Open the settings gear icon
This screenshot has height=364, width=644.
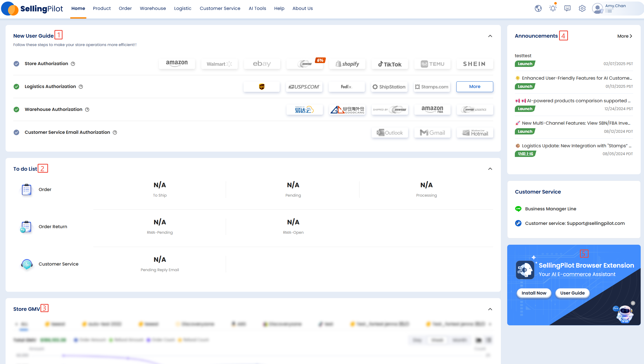click(x=582, y=8)
